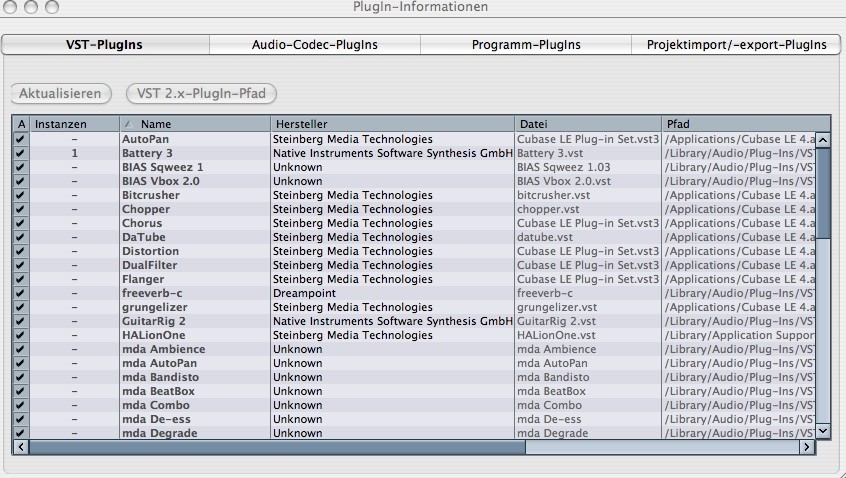
Task: Uncheck the freeverb-c plugin checkbox
Action: pyautogui.click(x=21, y=293)
